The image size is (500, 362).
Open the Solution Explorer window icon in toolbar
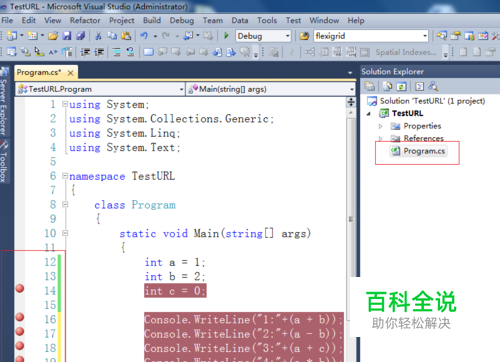pyautogui.click(x=442, y=36)
